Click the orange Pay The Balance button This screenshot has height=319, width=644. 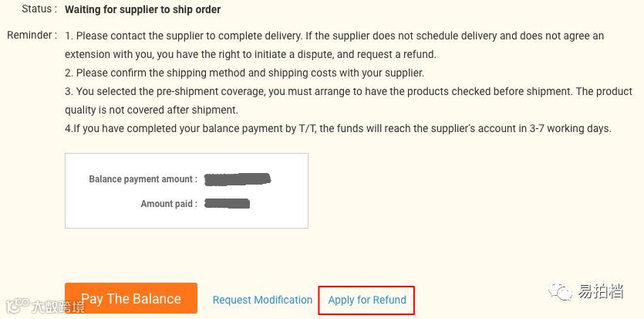131,298
